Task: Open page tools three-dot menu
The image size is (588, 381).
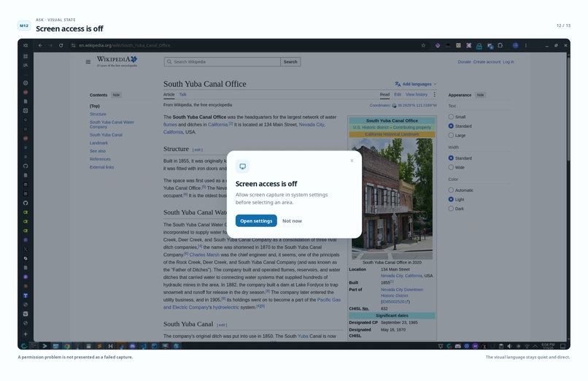Action: [435, 94]
